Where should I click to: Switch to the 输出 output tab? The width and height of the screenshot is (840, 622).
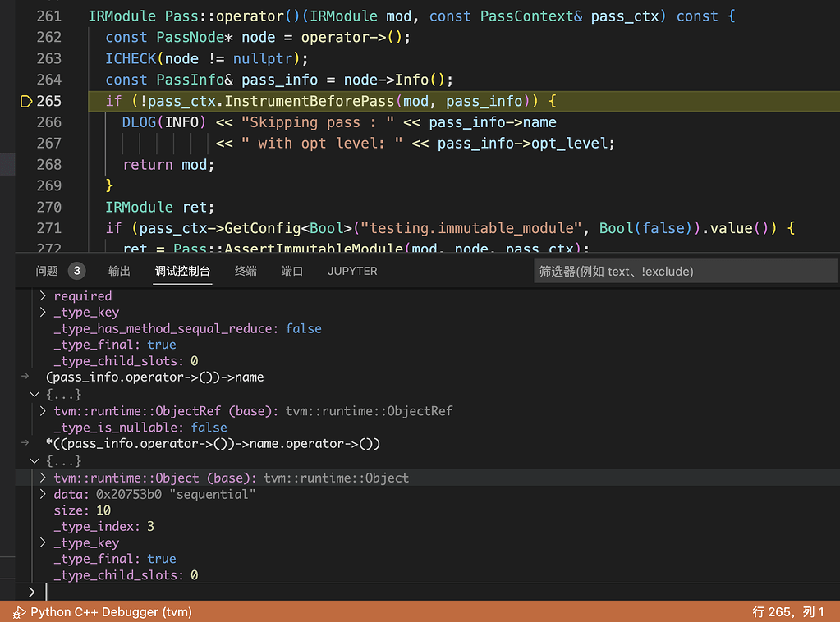(x=119, y=271)
